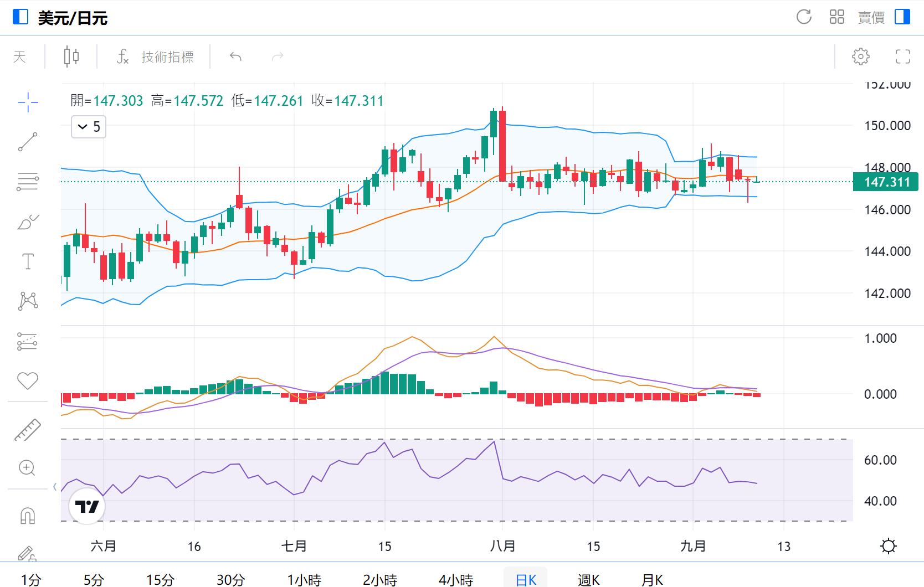The height and width of the screenshot is (587, 924).
Task: Collapse the indicator legend showing 5
Action: click(89, 127)
